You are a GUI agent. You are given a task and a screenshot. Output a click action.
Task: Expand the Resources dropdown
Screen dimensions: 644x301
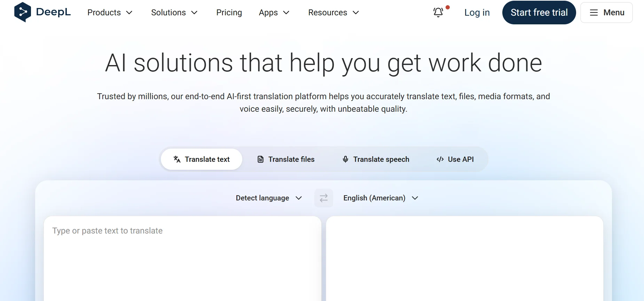pyautogui.click(x=333, y=13)
